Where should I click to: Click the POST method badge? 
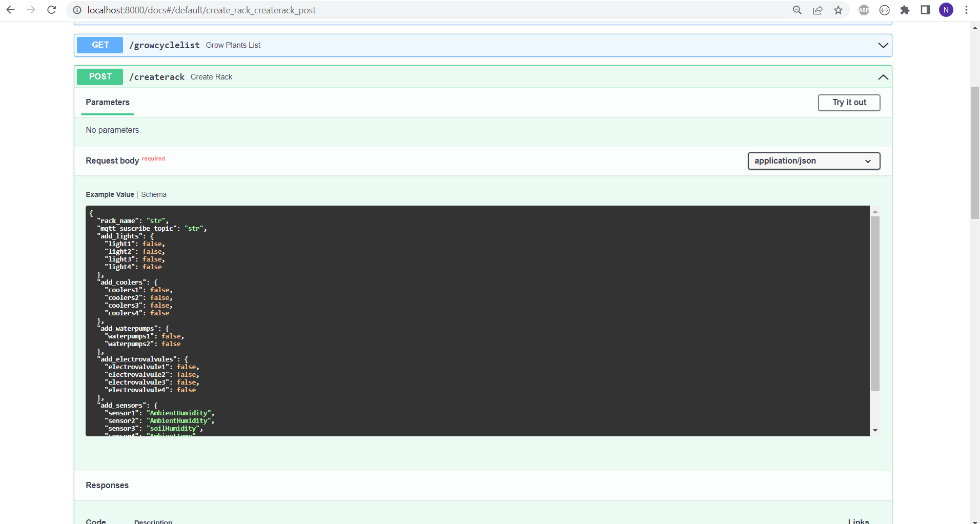100,77
